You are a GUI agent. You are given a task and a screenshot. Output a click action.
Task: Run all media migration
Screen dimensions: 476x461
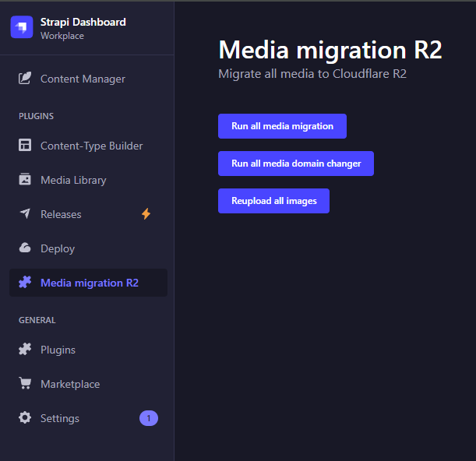[x=282, y=126]
